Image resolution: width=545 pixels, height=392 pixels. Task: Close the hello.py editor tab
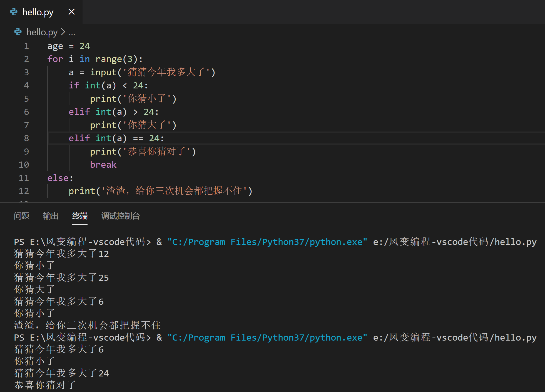71,12
